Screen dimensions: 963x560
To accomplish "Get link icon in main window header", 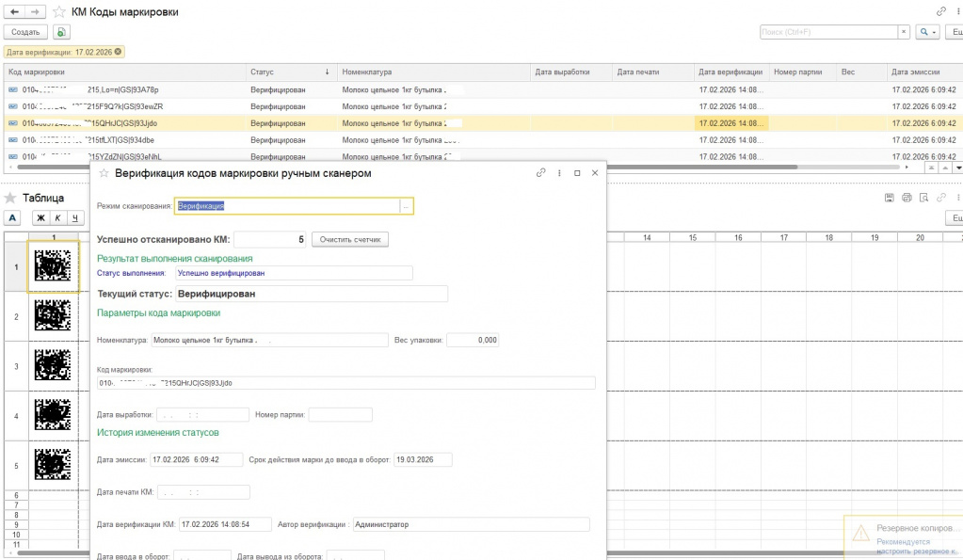I will 941,11.
